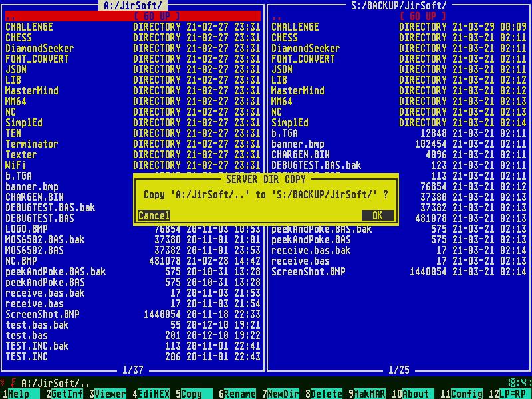Open Help from the function key bar

18,394
